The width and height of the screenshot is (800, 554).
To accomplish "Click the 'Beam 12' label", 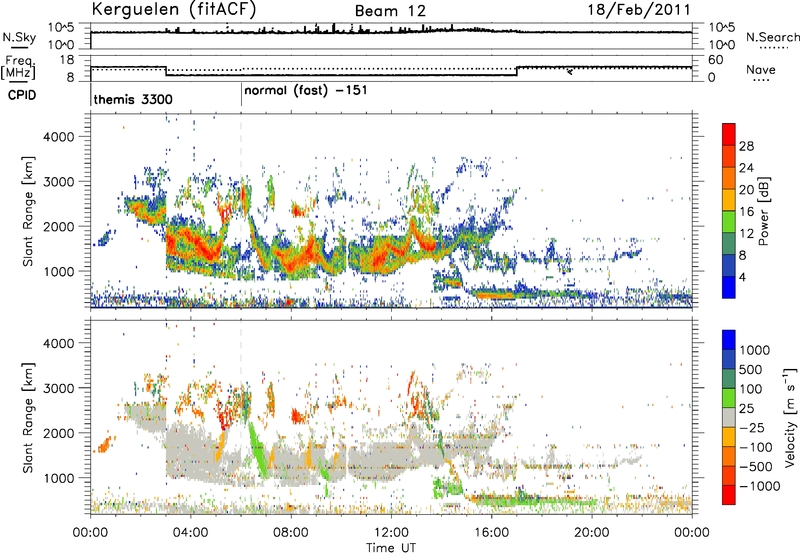I will pos(390,11).
